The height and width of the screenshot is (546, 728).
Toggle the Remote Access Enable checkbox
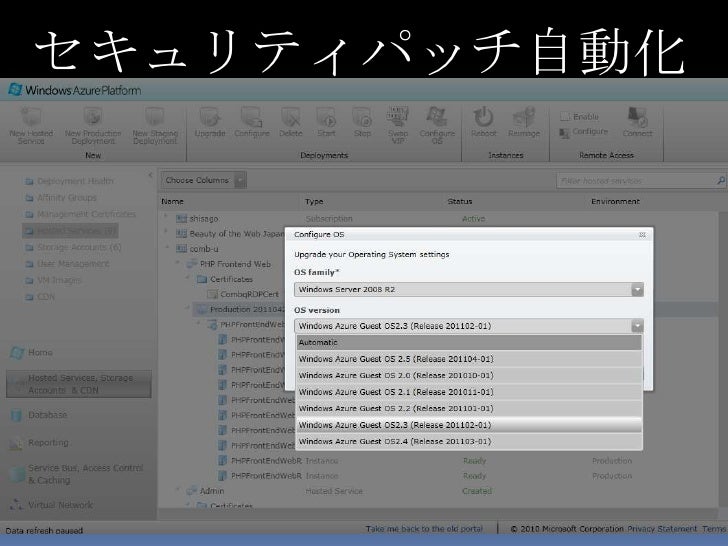pos(565,117)
